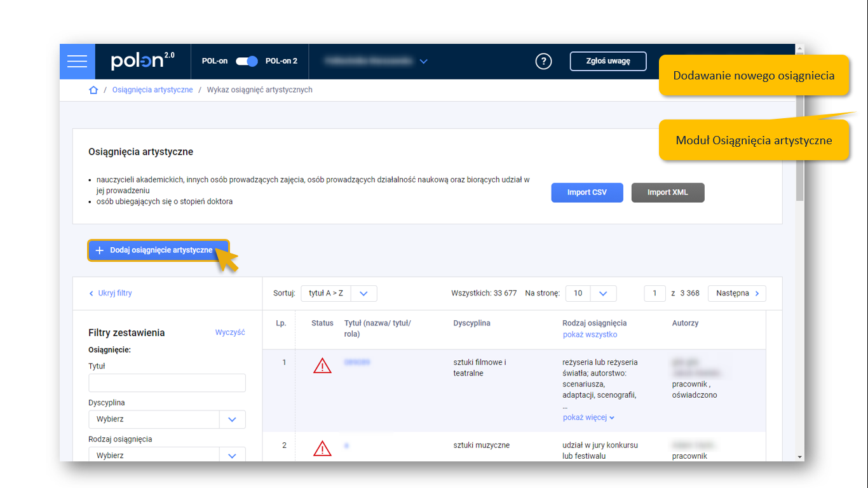Screen dimensions: 868x488
Task: Open the help question mark icon
Action: [543, 61]
